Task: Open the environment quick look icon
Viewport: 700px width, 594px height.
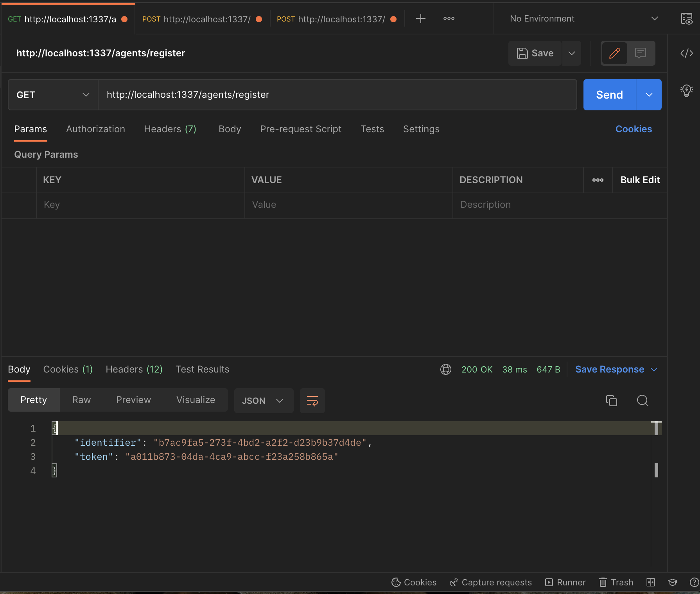Action: tap(686, 19)
